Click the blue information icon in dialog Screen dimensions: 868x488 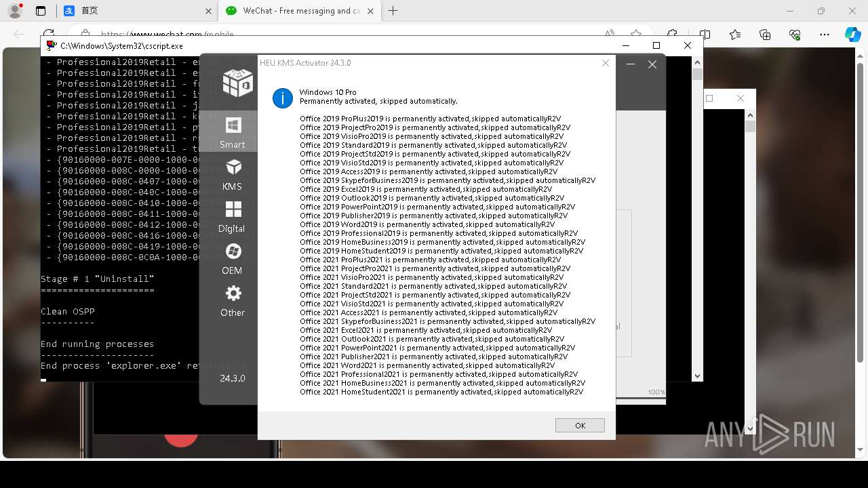pyautogui.click(x=283, y=98)
